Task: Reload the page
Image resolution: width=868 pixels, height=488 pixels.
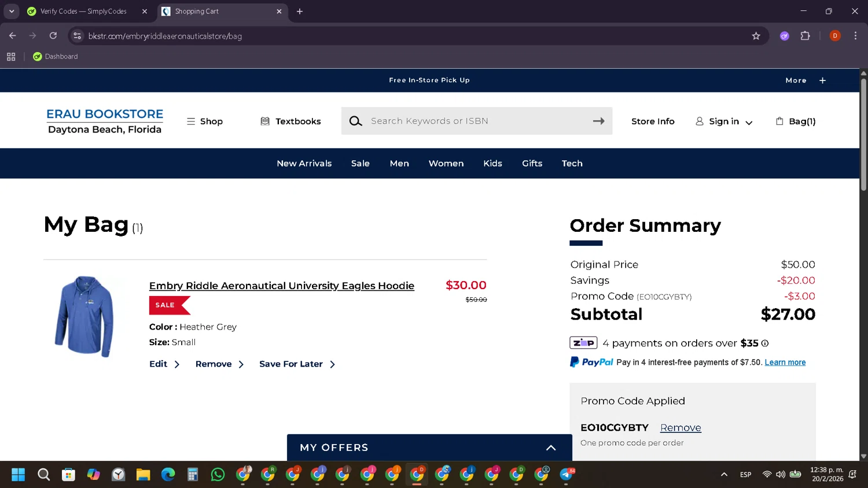Action: coord(53,36)
